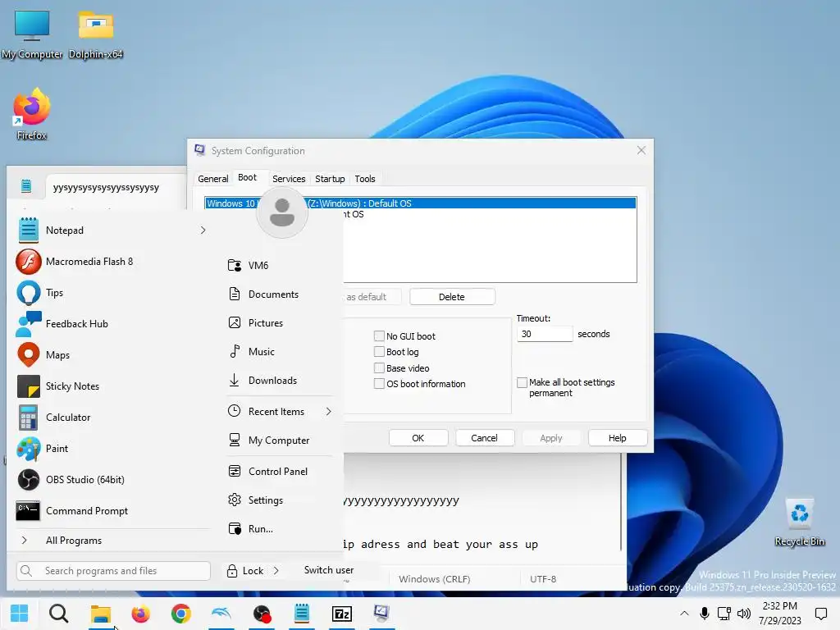The image size is (840, 630).
Task: Click Windows (CRLF) in Notepad status bar
Action: click(x=435, y=579)
